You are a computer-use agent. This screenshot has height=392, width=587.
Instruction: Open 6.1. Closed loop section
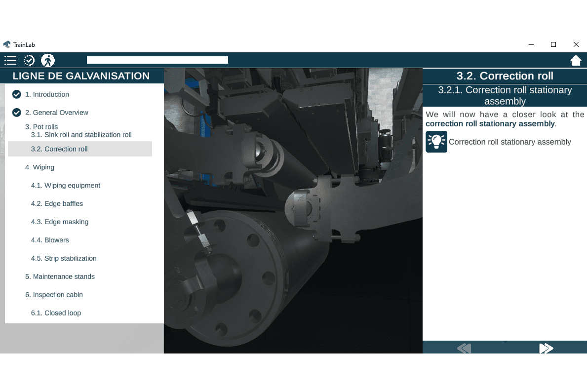(x=56, y=313)
